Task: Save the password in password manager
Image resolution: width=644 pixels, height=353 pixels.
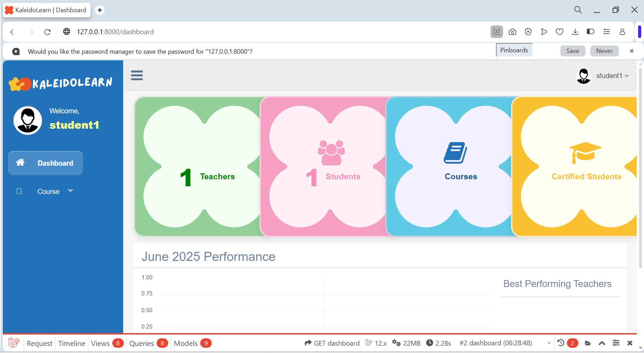Action: pyautogui.click(x=573, y=51)
